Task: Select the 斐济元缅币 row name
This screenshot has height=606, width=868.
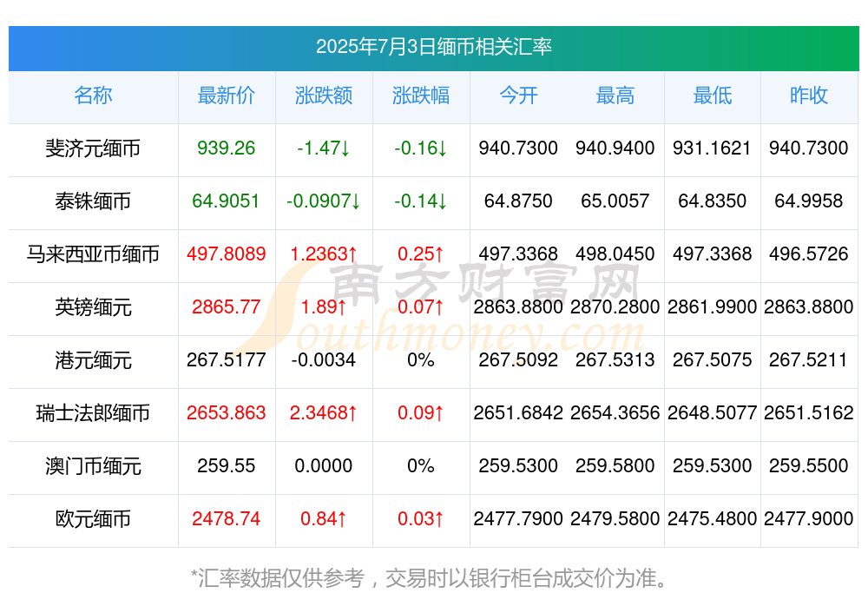Action: [x=93, y=148]
